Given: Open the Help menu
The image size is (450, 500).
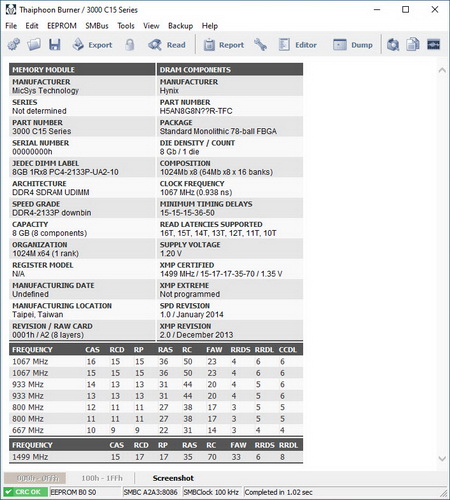Looking at the screenshot, I should click(x=210, y=26).
